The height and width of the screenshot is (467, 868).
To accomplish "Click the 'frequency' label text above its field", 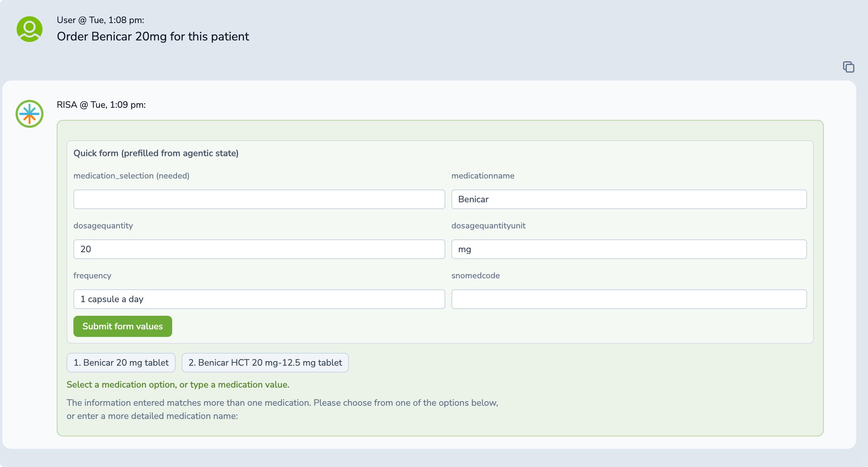I will click(92, 276).
